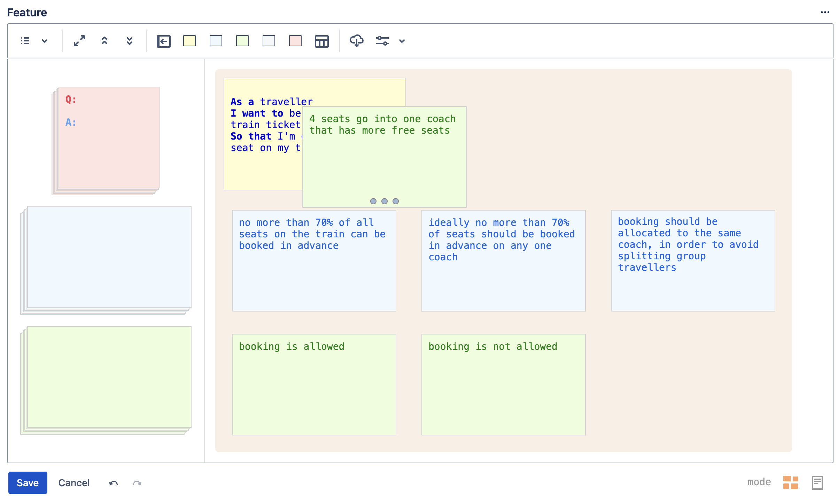Expand all cards with double-down chevron
The height and width of the screenshot is (504, 838).
[130, 41]
